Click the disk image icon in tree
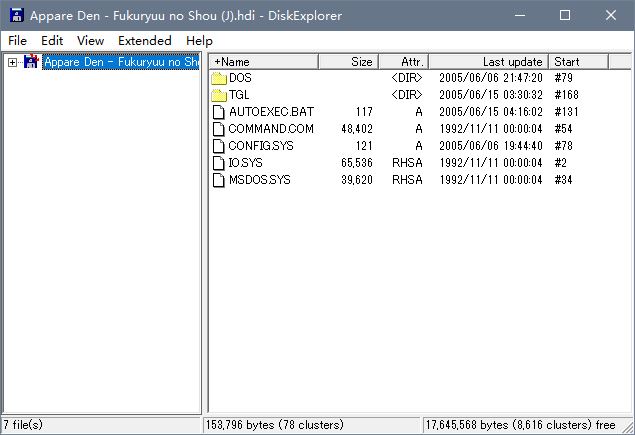The width and height of the screenshot is (635, 435). click(31, 62)
